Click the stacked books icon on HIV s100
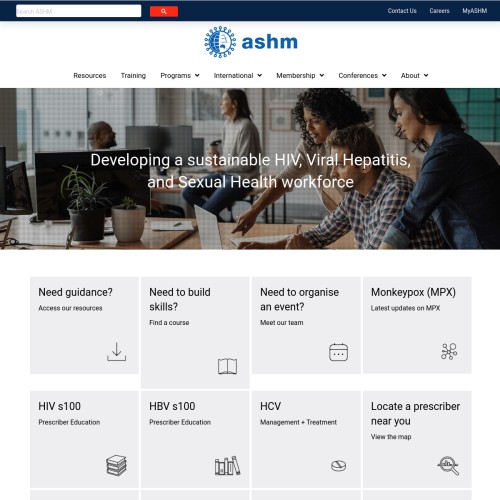Image resolution: width=500 pixels, height=500 pixels. coord(116,465)
